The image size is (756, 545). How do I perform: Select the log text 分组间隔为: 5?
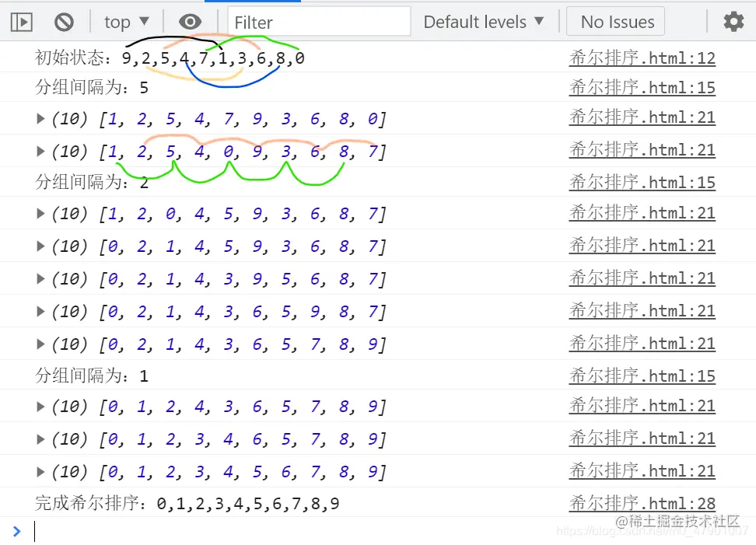click(x=92, y=87)
